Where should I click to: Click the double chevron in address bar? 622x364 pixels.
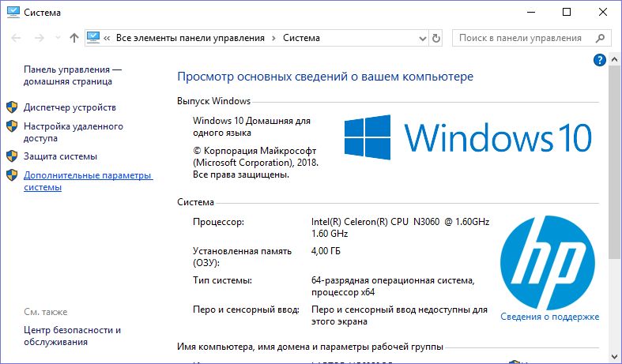point(107,39)
